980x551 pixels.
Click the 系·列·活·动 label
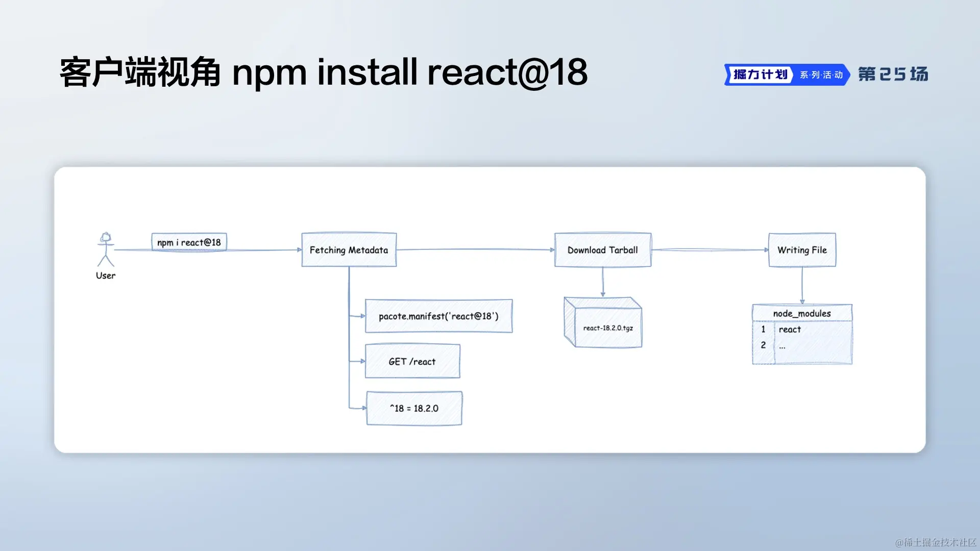[821, 74]
